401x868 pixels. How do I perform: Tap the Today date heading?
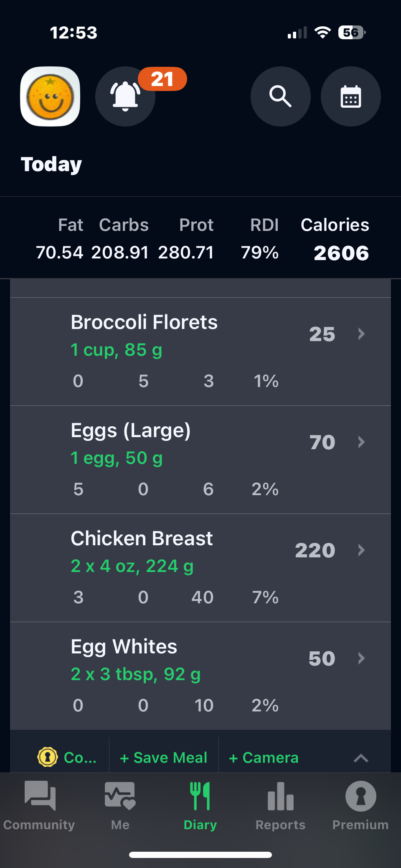click(x=51, y=164)
